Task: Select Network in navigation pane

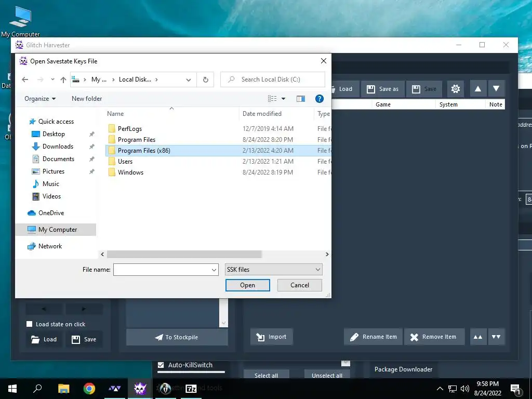Action: [x=45, y=246]
